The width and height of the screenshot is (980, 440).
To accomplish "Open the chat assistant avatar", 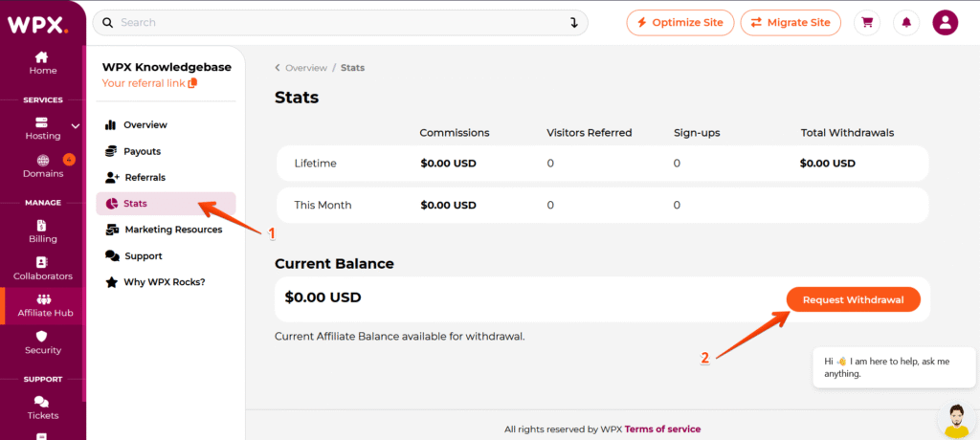I will 953,418.
